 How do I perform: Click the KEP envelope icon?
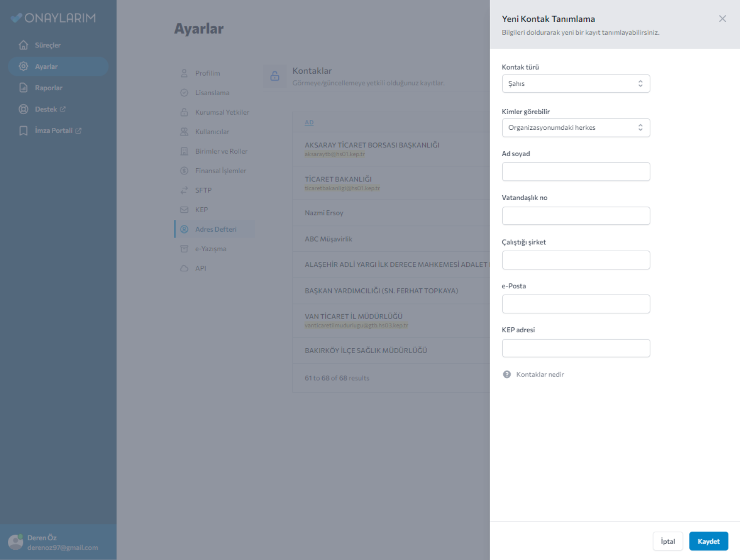(x=184, y=210)
